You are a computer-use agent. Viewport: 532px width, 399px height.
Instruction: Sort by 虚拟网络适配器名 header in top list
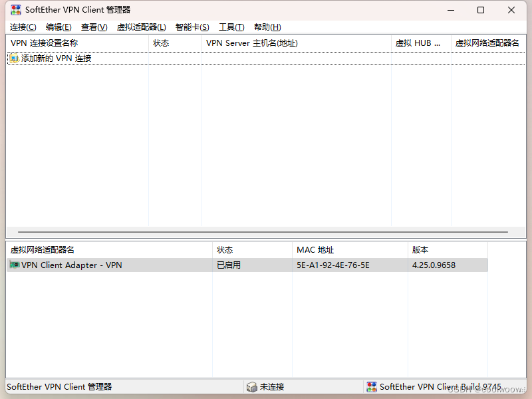tap(488, 43)
